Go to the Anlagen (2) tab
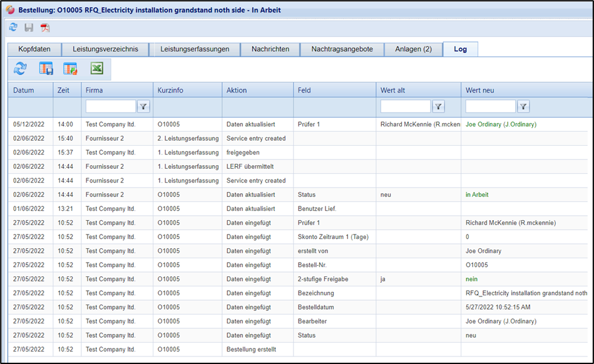 point(413,49)
